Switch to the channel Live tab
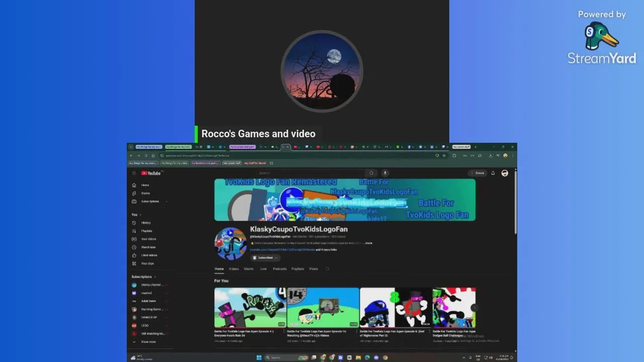Image resolution: width=644 pixels, height=362 pixels. point(263,268)
